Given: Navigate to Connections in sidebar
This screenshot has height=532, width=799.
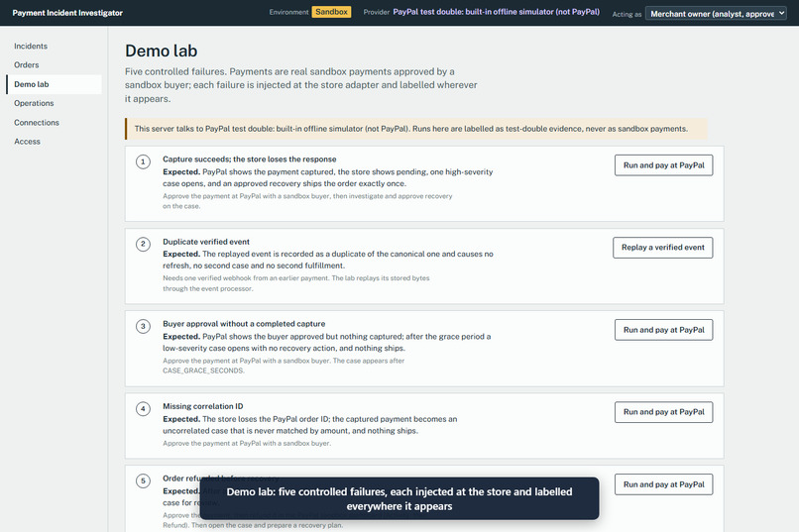Looking at the screenshot, I should point(36,122).
